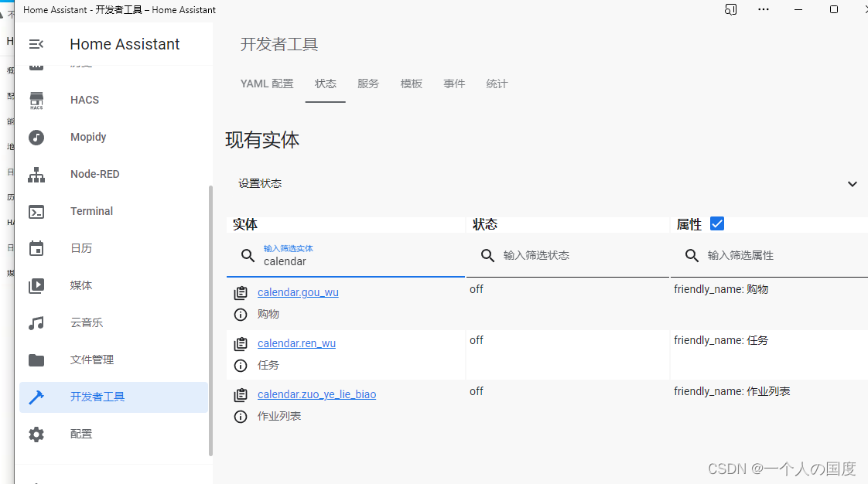Viewport: 868px width, 484px height.
Task: Open the 文件管理 panel
Action: click(91, 360)
